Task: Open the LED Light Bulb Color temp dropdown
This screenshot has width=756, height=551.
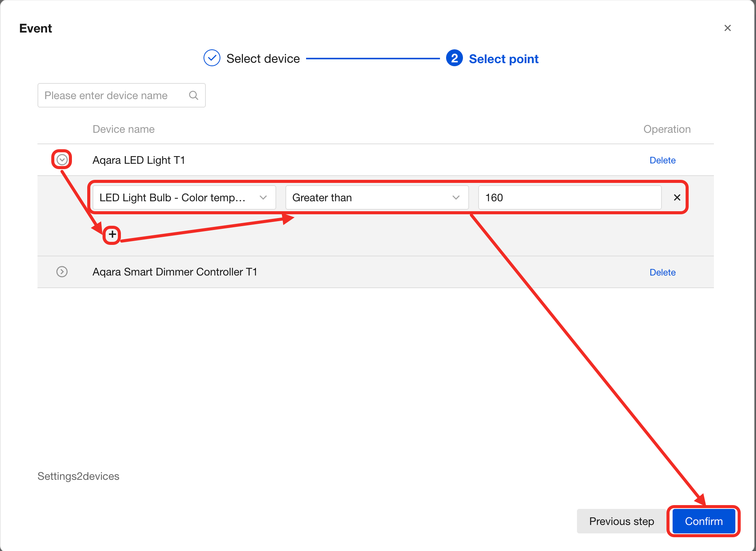Action: (x=184, y=197)
